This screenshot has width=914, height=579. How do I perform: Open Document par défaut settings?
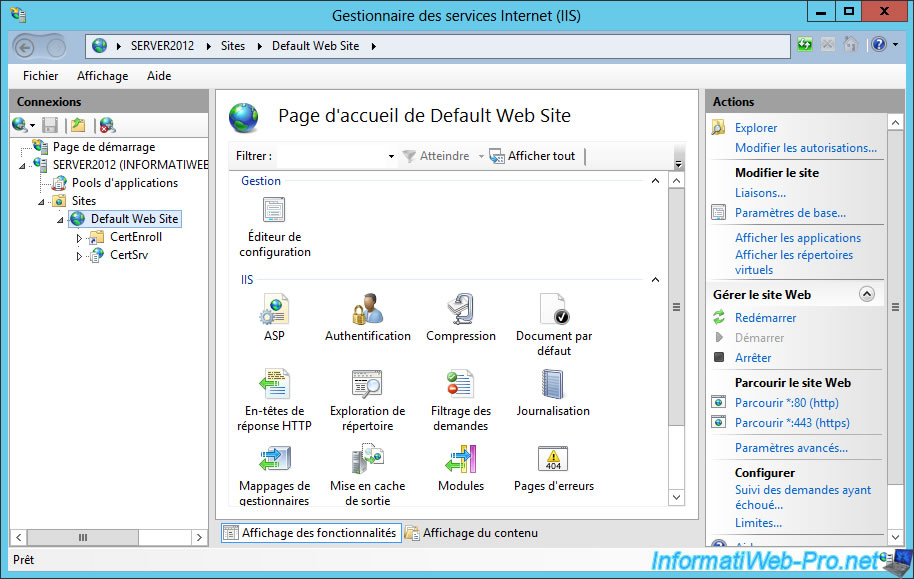[553, 310]
